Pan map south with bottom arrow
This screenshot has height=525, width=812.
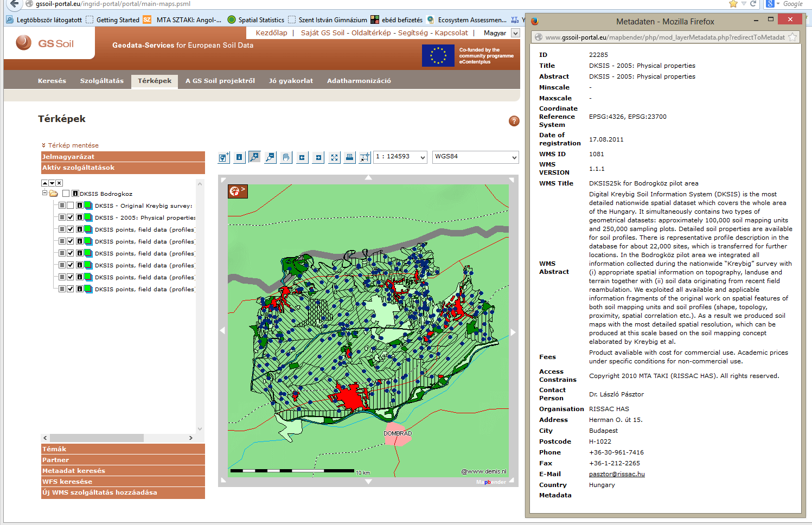point(368,481)
